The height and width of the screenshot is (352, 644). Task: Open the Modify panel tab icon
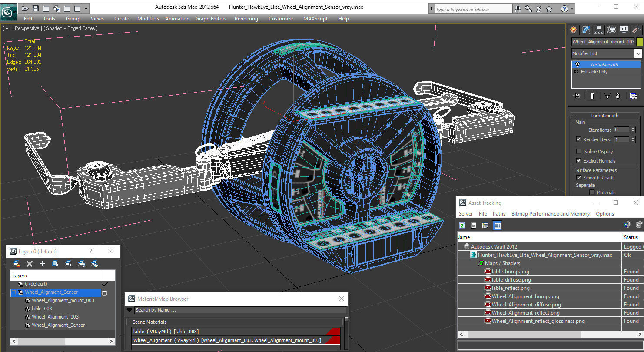point(586,30)
